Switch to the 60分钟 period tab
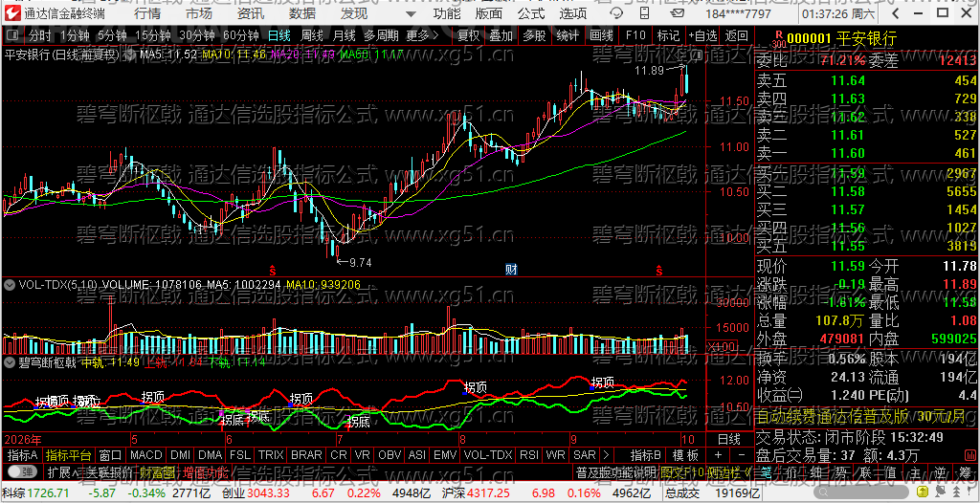This screenshot has height=503, width=980. [241, 35]
